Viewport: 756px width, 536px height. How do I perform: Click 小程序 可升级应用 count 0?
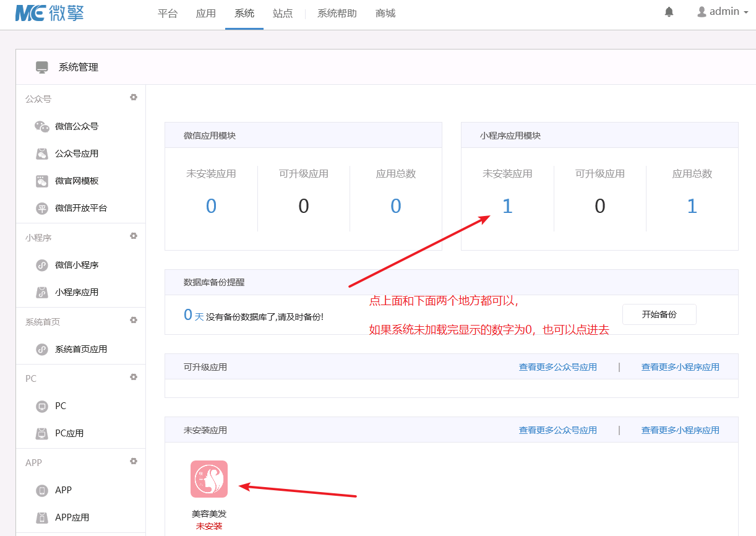[x=600, y=206]
